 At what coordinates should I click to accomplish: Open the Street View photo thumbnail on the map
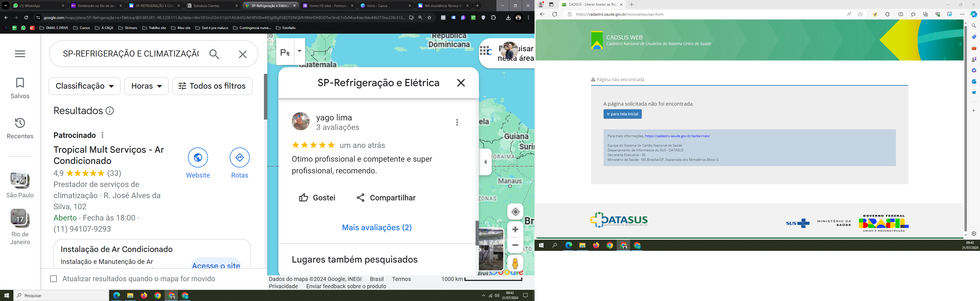(491, 249)
